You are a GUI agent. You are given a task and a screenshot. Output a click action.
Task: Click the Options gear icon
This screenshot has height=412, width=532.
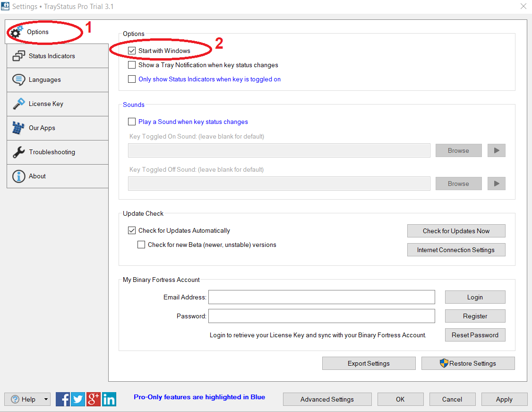click(x=16, y=32)
